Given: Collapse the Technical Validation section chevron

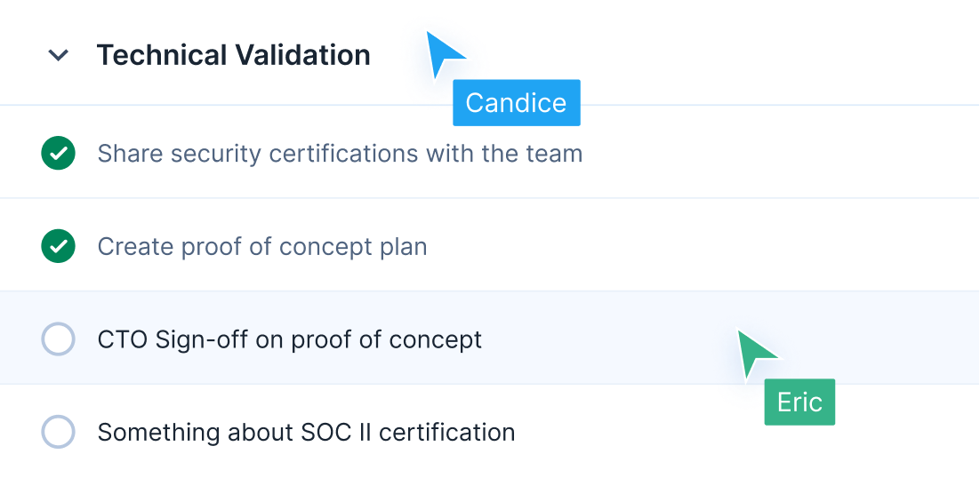Looking at the screenshot, I should 59,55.
